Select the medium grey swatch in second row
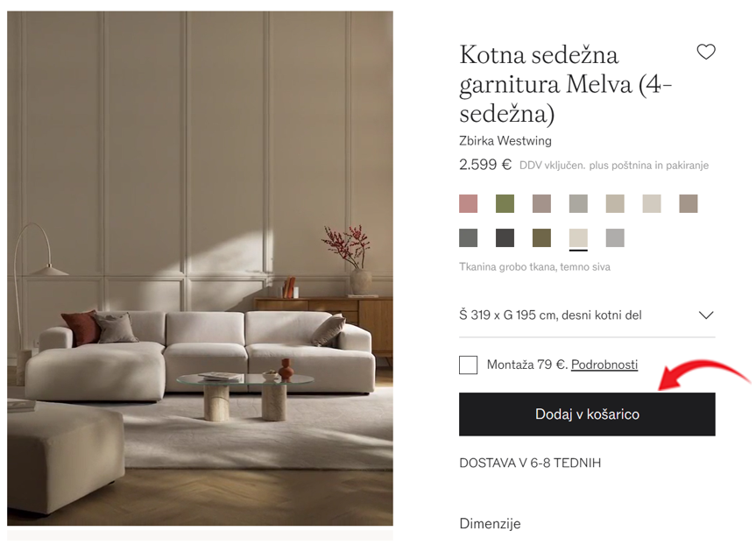Image resolution: width=756 pixels, height=545 pixels. [468, 237]
